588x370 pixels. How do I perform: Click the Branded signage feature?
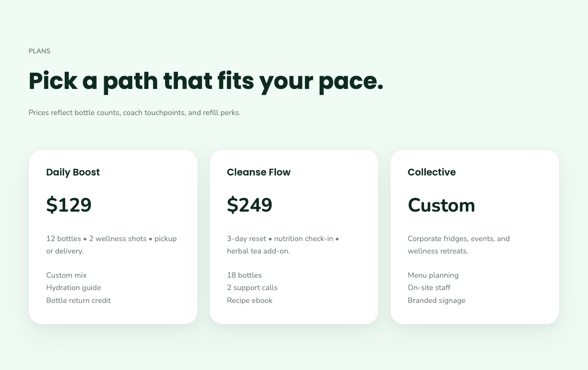click(436, 301)
